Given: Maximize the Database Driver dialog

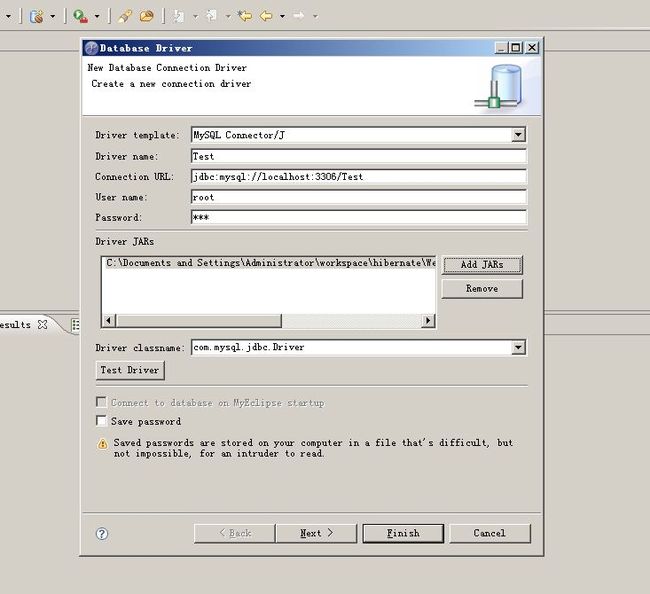Looking at the screenshot, I should 516,48.
